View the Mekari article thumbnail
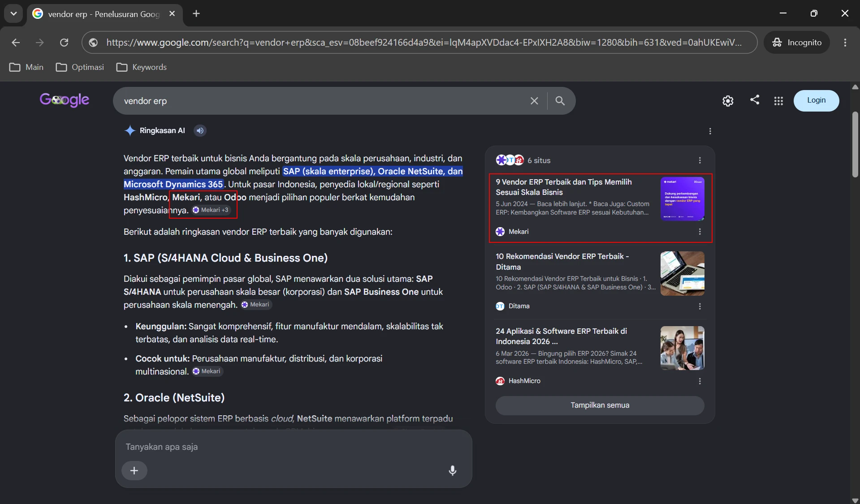Image resolution: width=860 pixels, height=504 pixels. pyautogui.click(x=682, y=199)
